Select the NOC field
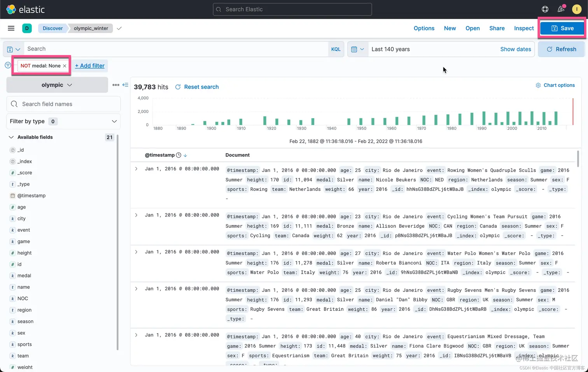Viewport: 588px width, 372px height. point(23,299)
